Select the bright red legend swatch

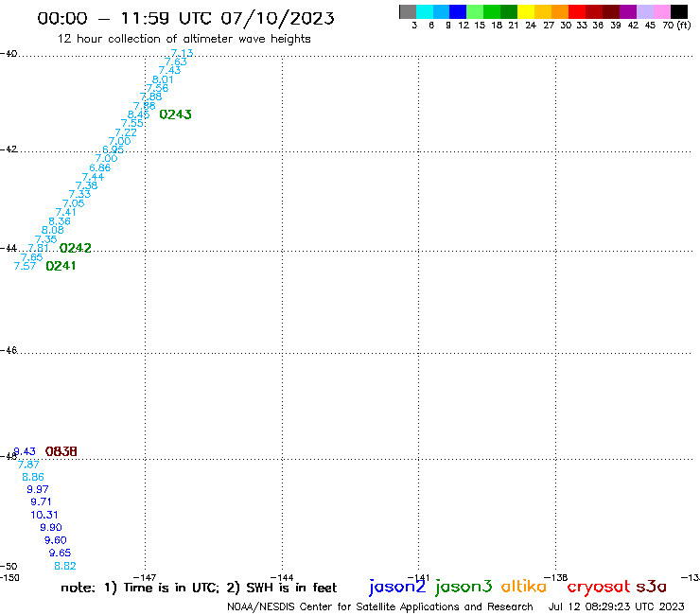[x=577, y=11]
